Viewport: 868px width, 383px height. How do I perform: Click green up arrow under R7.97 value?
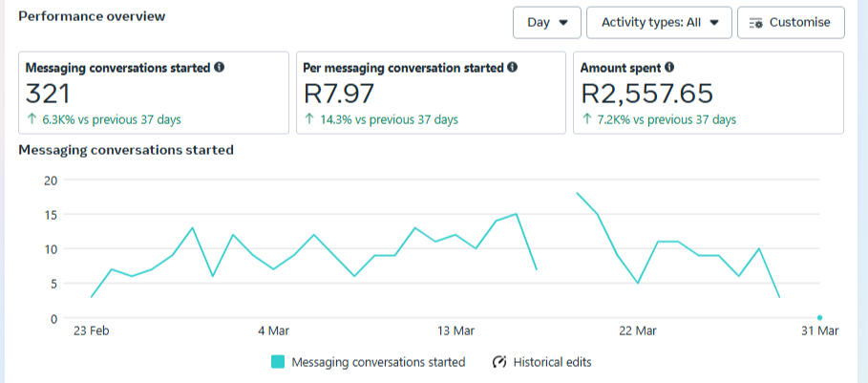(x=308, y=119)
